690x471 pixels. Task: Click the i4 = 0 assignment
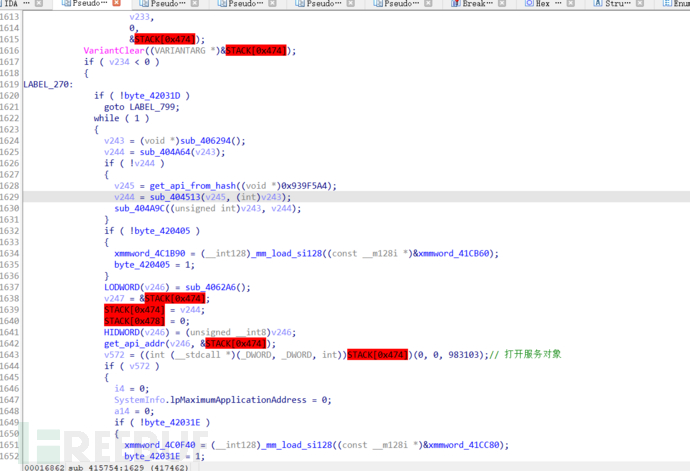(132, 389)
